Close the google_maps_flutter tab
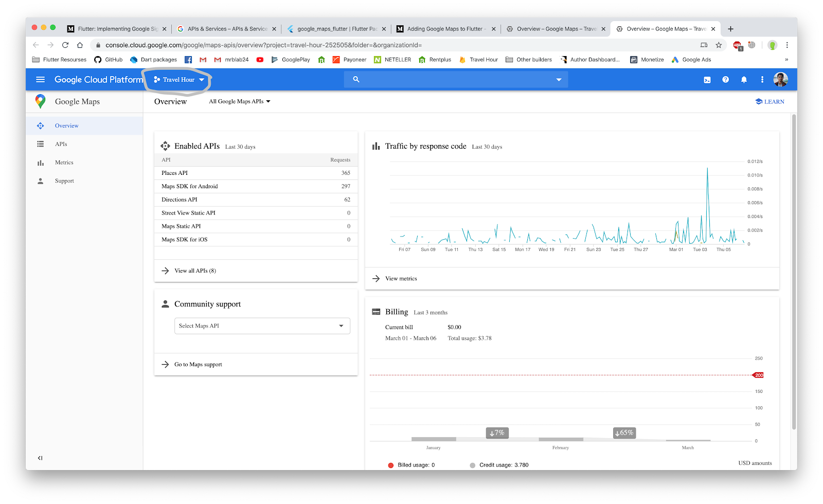The image size is (823, 504). [x=384, y=29]
